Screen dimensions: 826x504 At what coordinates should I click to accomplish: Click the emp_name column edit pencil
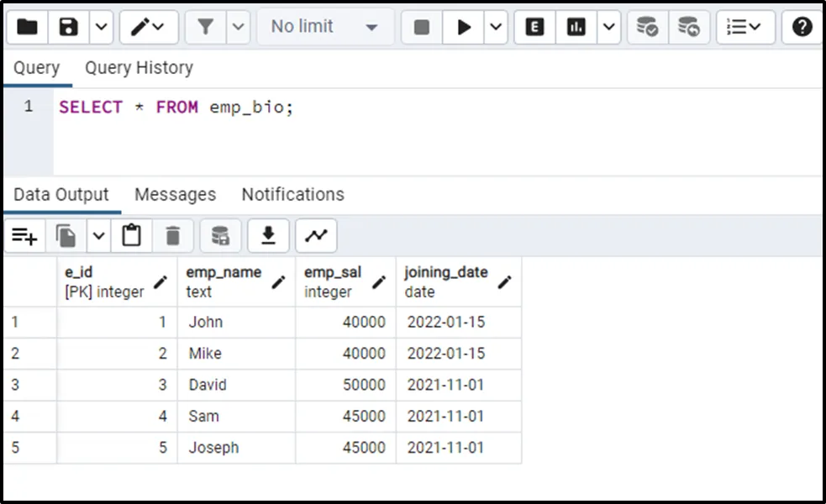point(278,282)
